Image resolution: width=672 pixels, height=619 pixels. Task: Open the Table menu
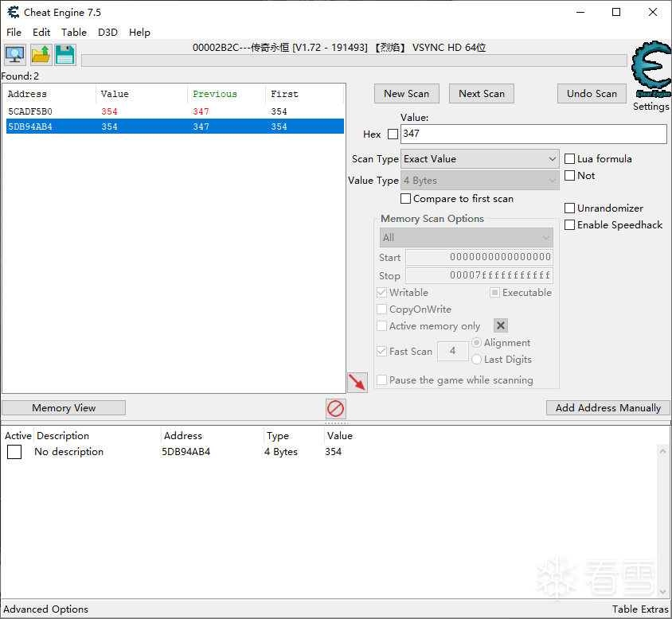tap(74, 33)
